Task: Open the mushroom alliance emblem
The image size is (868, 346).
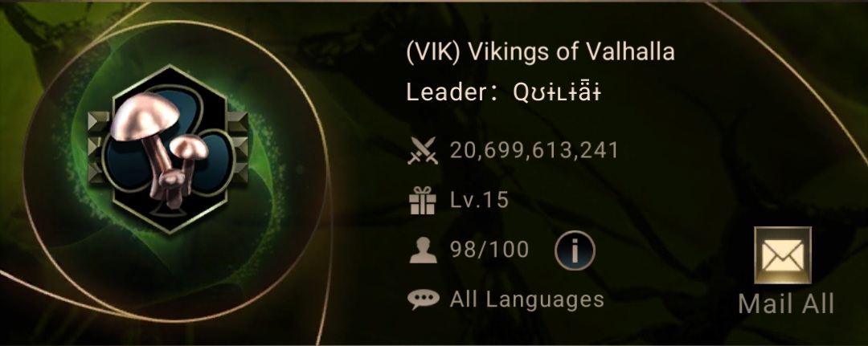Action: [168, 149]
